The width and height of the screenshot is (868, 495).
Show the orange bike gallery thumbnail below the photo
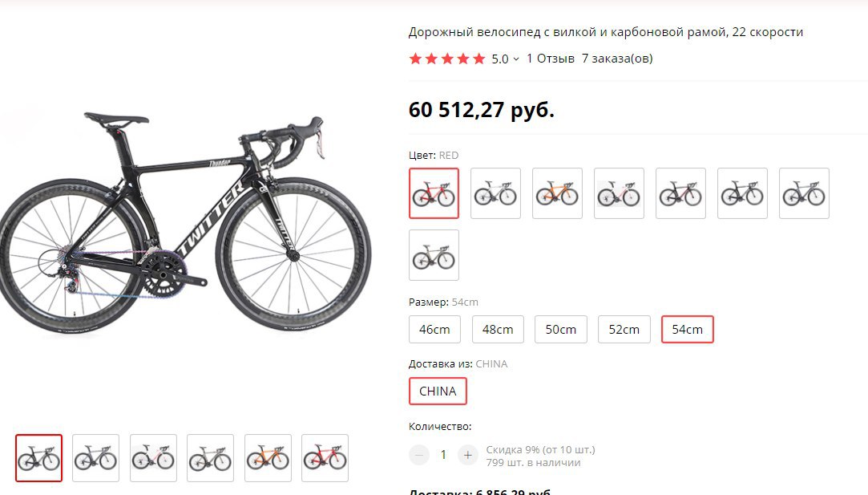[268, 458]
